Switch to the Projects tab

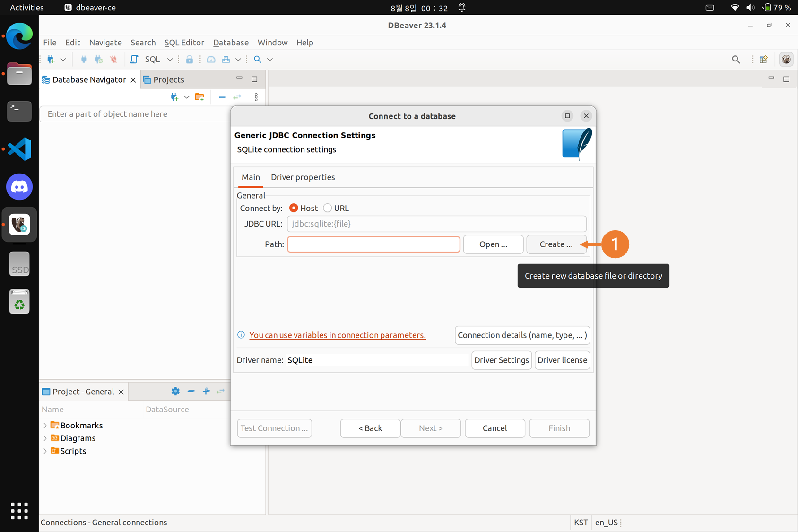pos(164,79)
